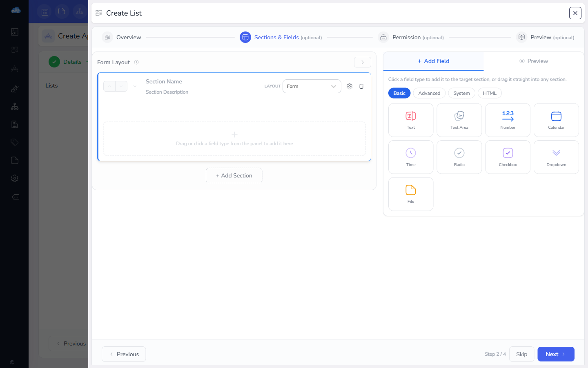This screenshot has height=368, width=588.
Task: Switch to the Preview tab in the field panel
Action: point(534,61)
